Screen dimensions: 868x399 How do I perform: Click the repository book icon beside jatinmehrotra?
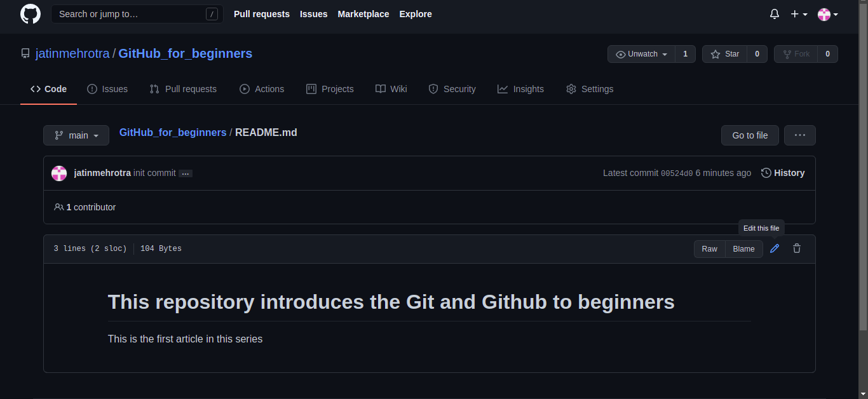point(25,54)
